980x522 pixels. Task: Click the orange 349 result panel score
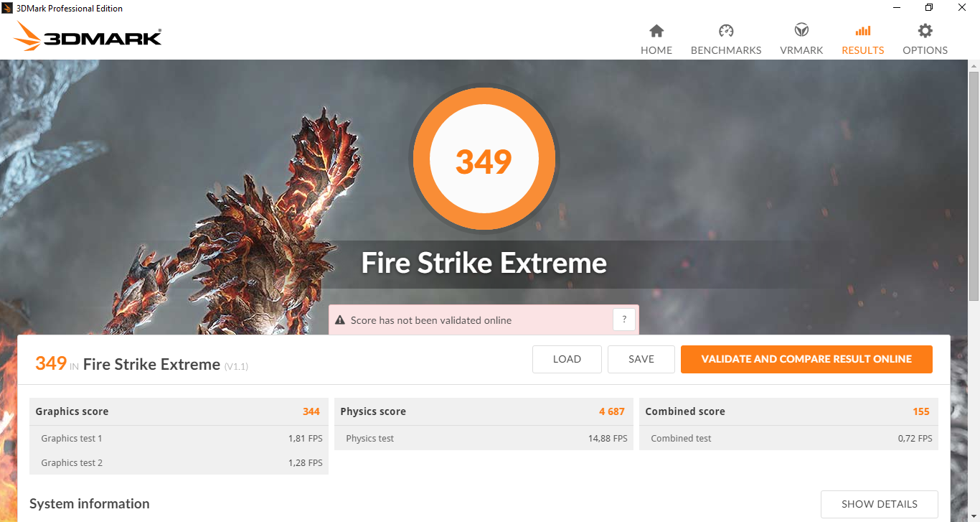51,363
